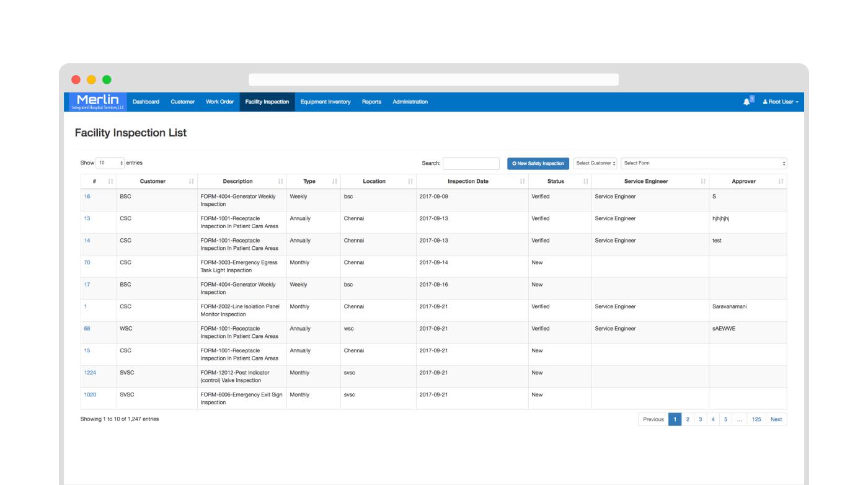Sort by Inspection Date column arrows

click(523, 182)
